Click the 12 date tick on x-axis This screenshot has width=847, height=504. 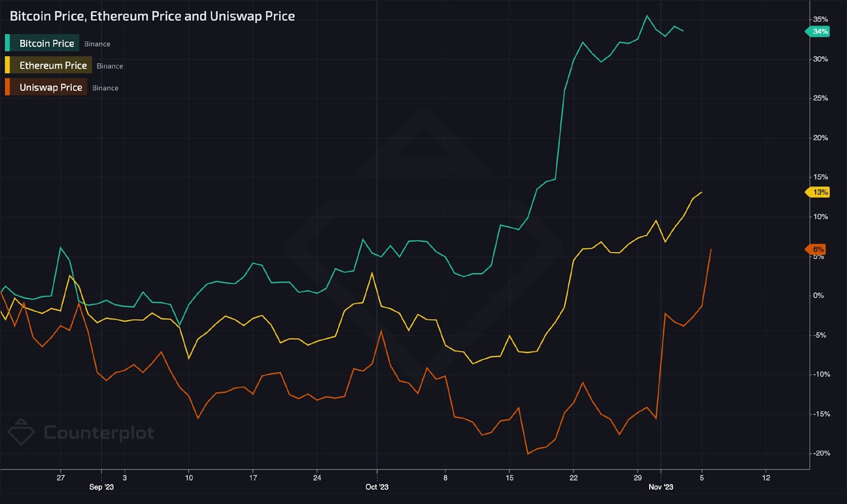[x=766, y=478]
